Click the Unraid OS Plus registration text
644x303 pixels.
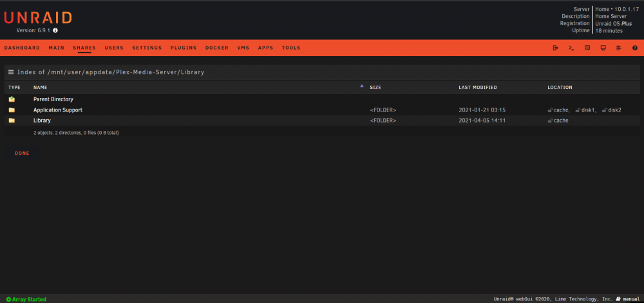point(614,23)
